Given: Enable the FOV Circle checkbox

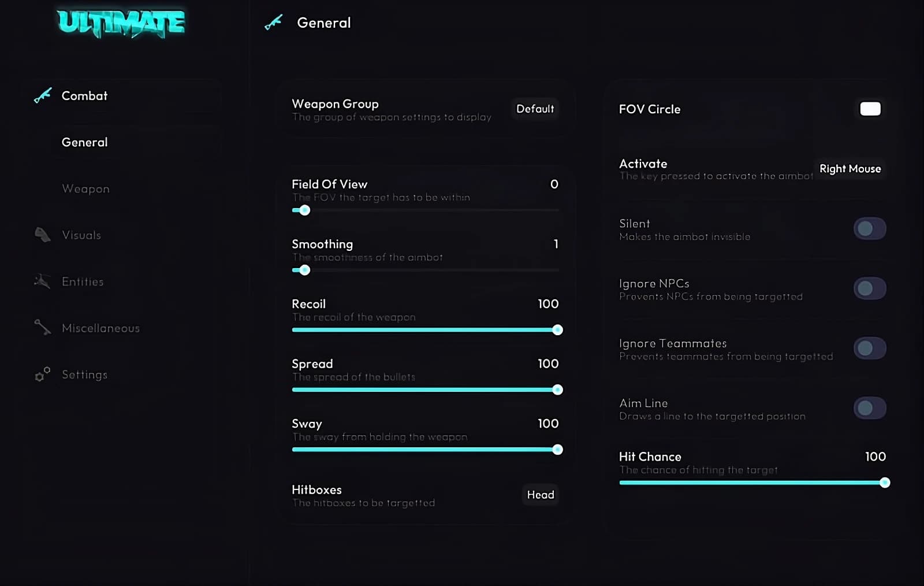Looking at the screenshot, I should coord(870,109).
